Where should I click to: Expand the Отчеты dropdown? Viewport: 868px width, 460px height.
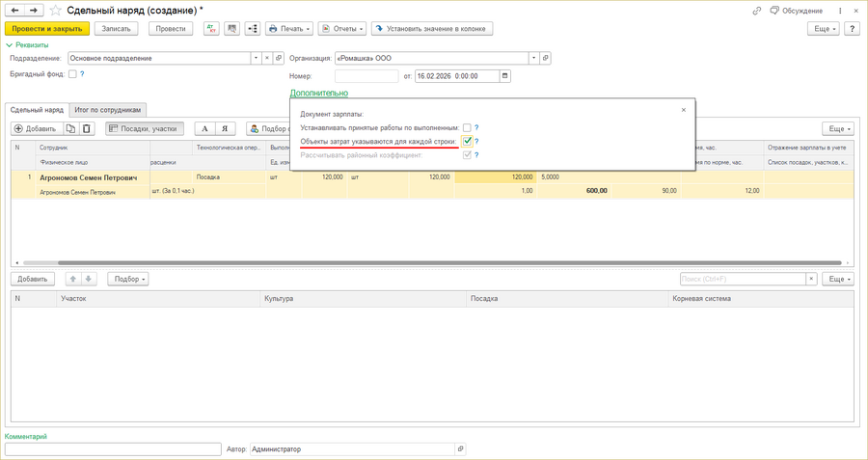click(x=342, y=29)
